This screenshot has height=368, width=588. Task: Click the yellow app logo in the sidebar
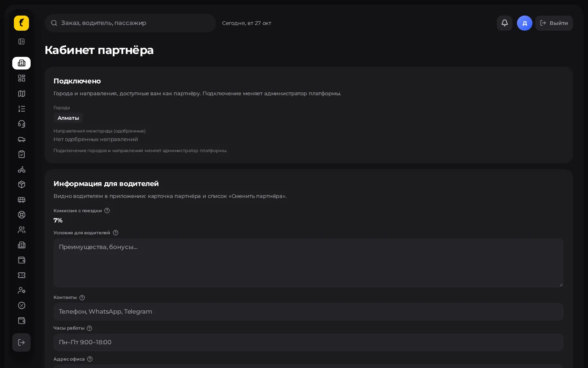pos(21,23)
